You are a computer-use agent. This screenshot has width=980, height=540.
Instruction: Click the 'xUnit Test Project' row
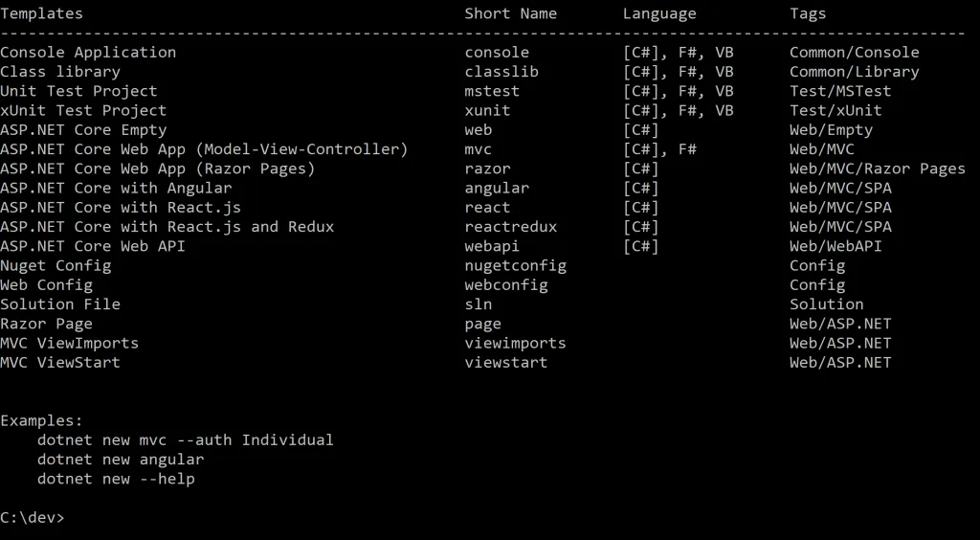[83, 110]
